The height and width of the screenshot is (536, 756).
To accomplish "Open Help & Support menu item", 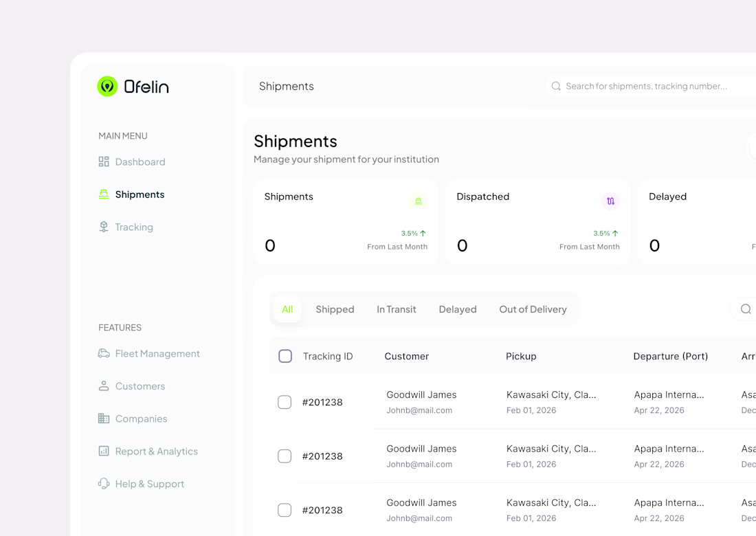I will [x=142, y=484].
